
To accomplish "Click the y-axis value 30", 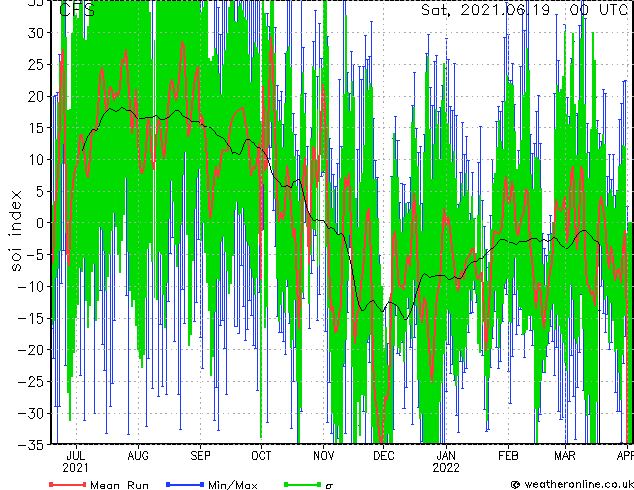I will [36, 33].
